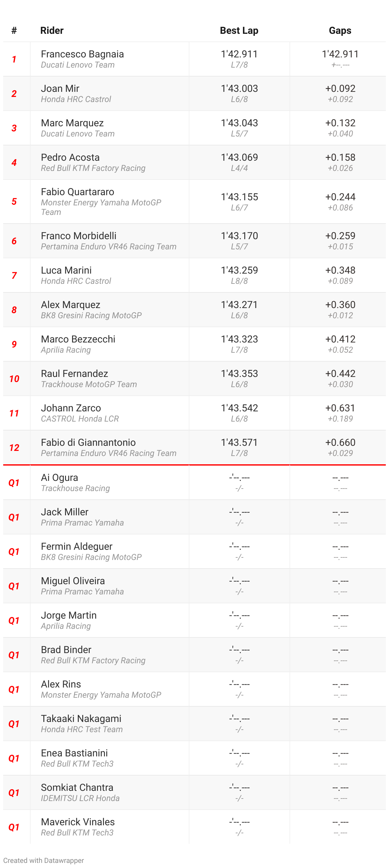Select the Maverick Vinales rider name
Image resolution: width=389 pixels, height=868 pixels.
click(78, 822)
